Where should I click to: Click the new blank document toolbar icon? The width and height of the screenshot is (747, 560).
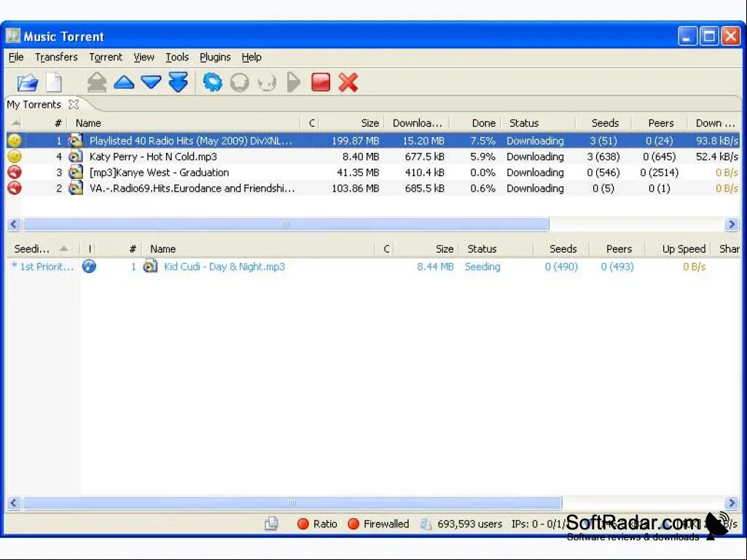click(x=54, y=82)
